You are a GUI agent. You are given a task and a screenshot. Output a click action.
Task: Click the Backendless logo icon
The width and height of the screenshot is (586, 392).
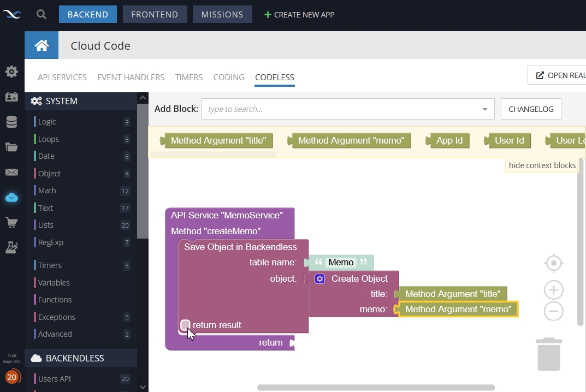[x=12, y=15]
